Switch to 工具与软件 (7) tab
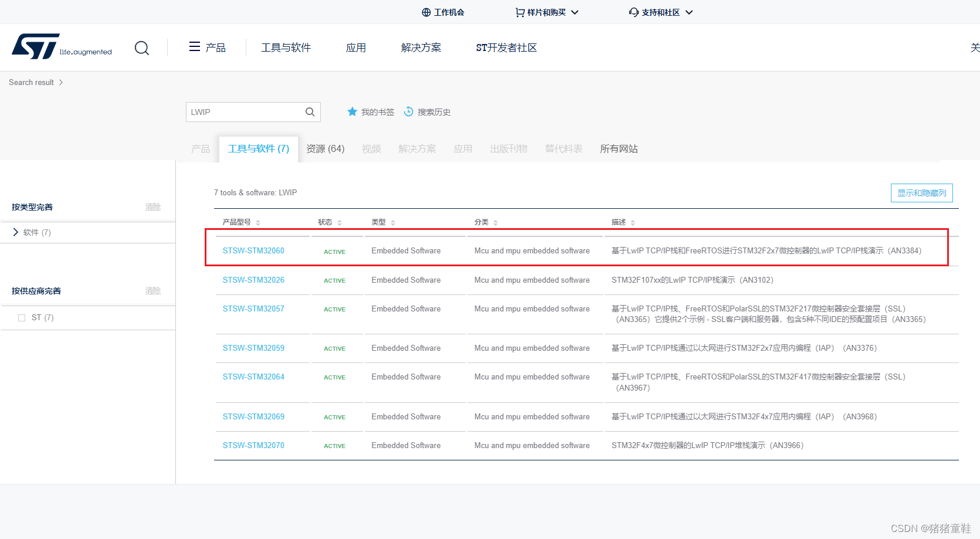 point(259,149)
